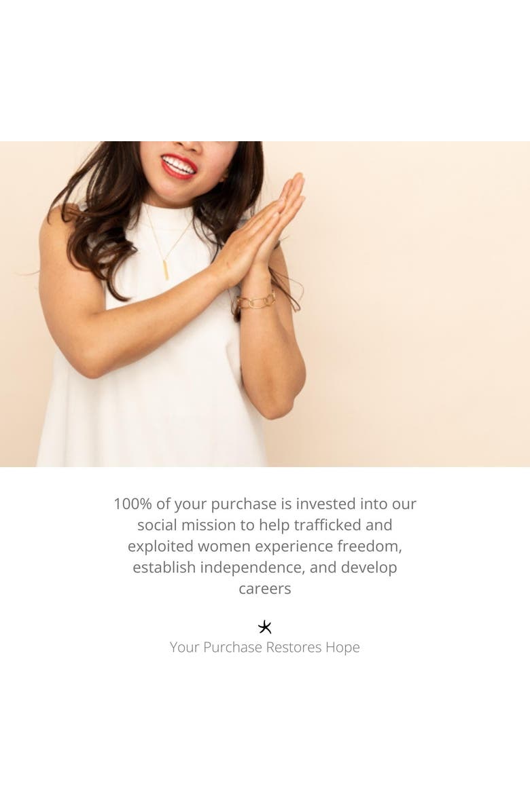Click the black asterisk star icon

[265, 627]
